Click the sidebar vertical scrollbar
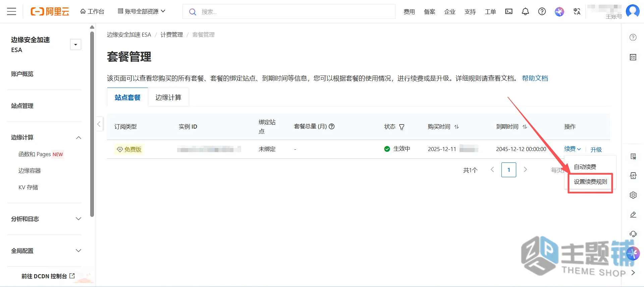Viewport: 644px width, 287px height. [92, 124]
